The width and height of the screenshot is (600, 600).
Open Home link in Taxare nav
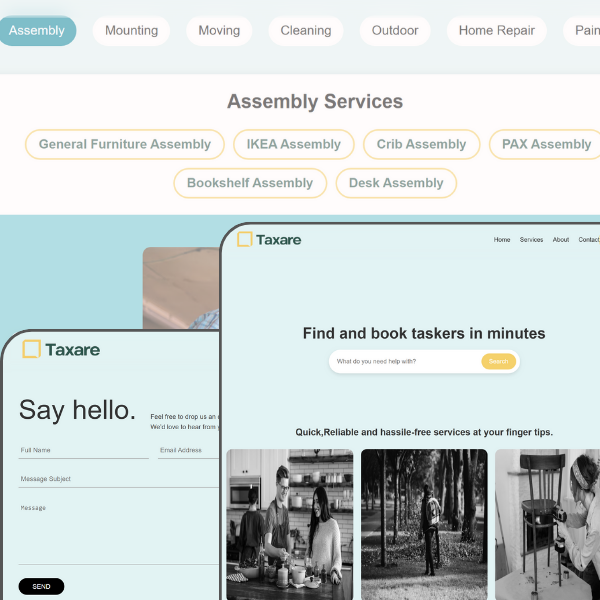(502, 240)
